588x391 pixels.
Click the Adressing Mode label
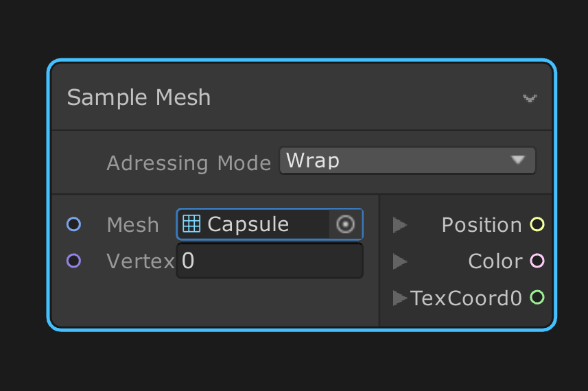pyautogui.click(x=189, y=163)
